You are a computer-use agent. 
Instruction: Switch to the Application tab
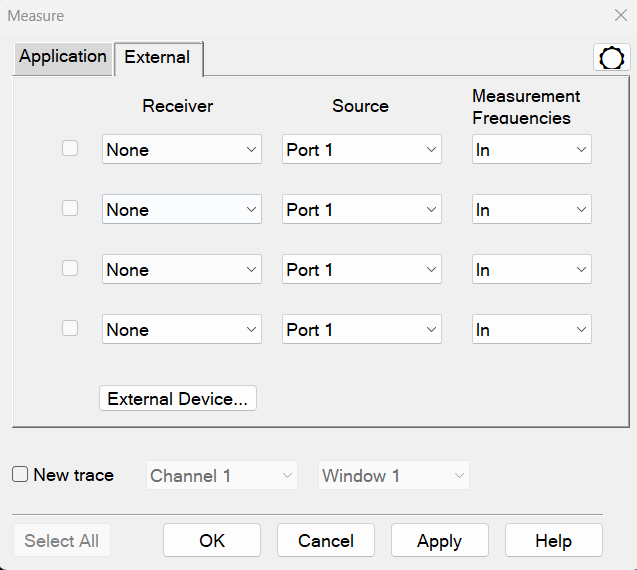(63, 59)
